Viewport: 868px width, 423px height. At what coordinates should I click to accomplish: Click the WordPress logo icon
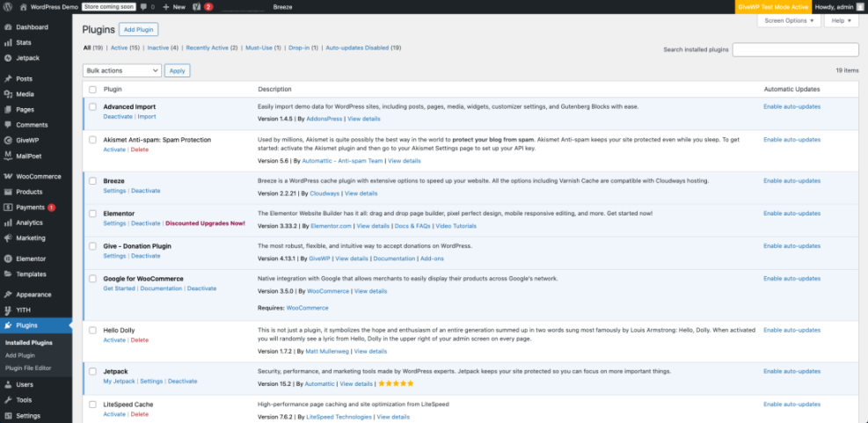[8, 7]
